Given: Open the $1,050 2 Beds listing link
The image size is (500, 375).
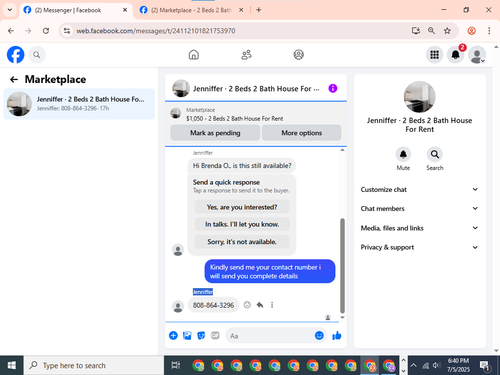Looking at the screenshot, I should coord(234,118).
